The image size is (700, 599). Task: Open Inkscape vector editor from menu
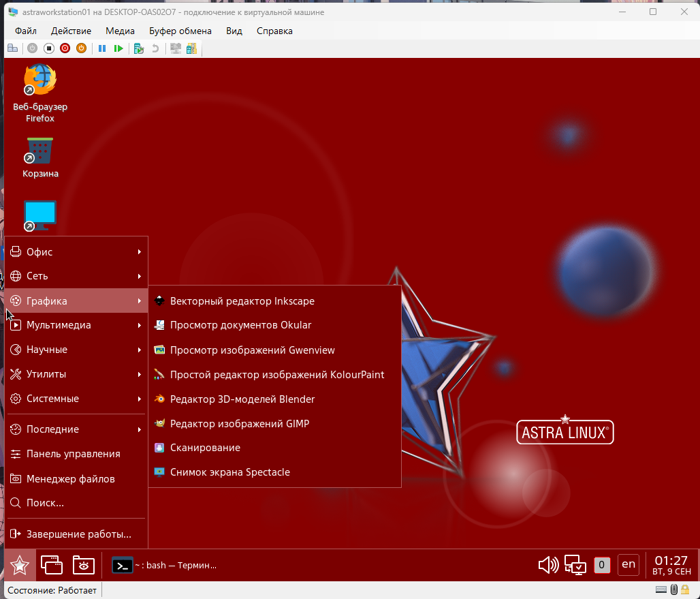click(242, 301)
